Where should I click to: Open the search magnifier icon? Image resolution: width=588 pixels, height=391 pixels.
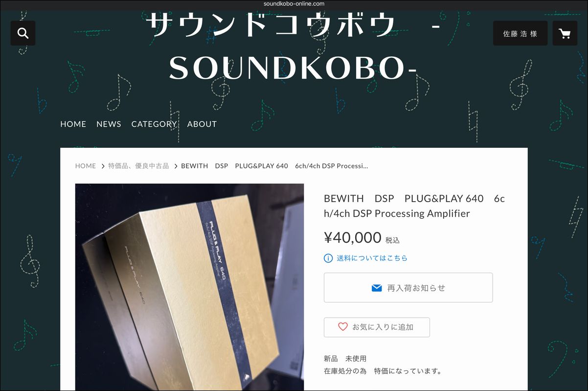(x=23, y=33)
